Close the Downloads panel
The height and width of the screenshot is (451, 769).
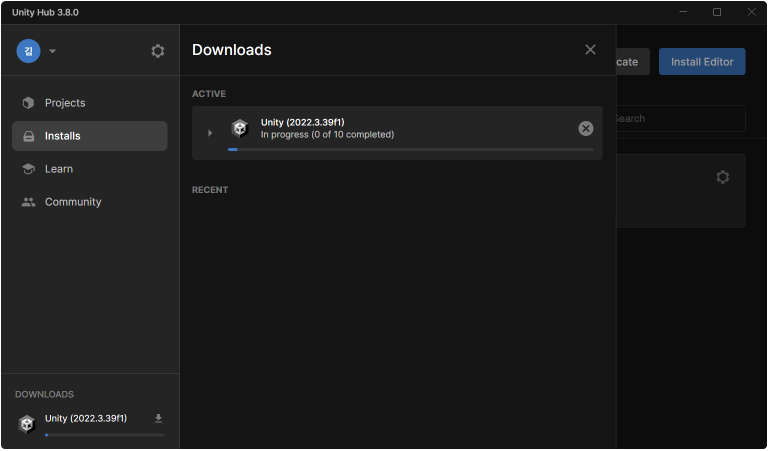pos(590,50)
